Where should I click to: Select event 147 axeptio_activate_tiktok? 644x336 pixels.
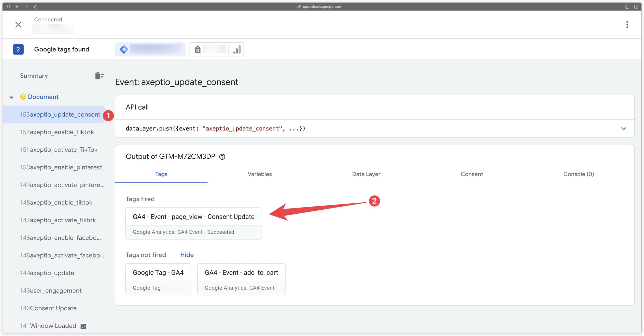pyautogui.click(x=58, y=220)
